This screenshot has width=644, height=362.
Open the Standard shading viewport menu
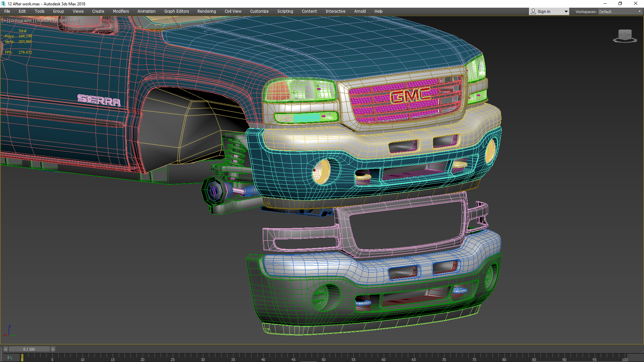[x=45, y=20]
